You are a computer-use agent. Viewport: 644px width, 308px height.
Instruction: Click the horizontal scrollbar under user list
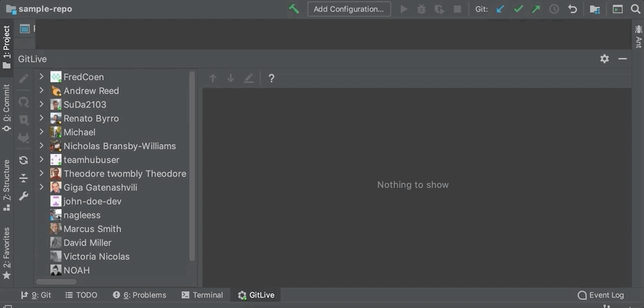tap(56, 282)
